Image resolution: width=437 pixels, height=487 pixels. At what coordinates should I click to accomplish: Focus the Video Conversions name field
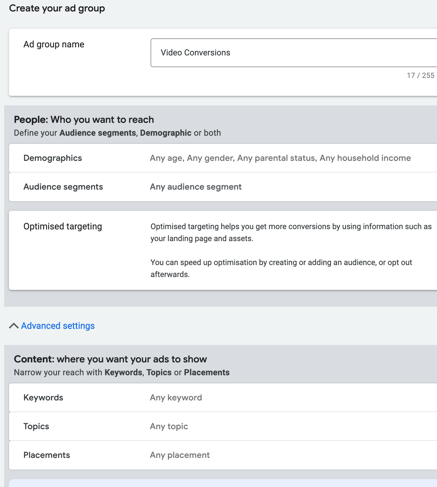[x=293, y=53]
